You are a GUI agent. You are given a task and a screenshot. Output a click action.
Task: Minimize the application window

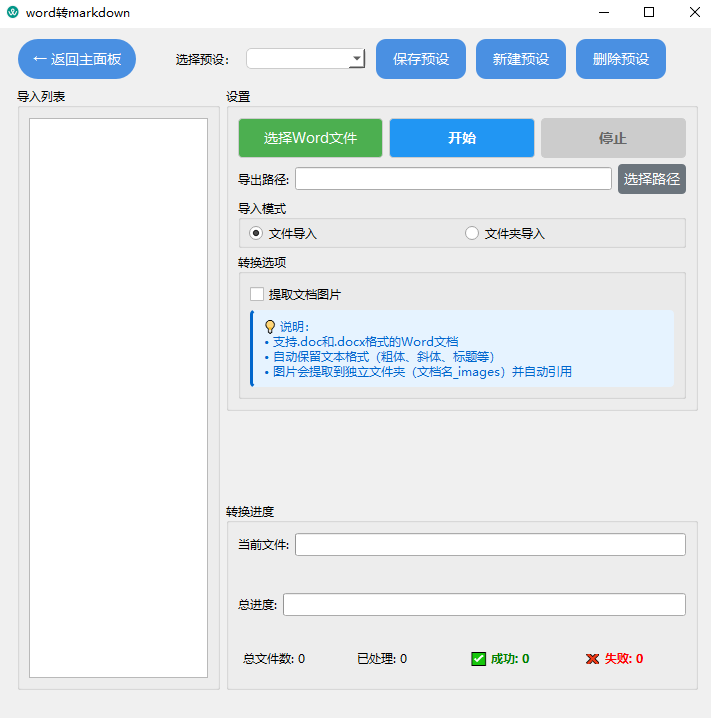pyautogui.click(x=604, y=13)
